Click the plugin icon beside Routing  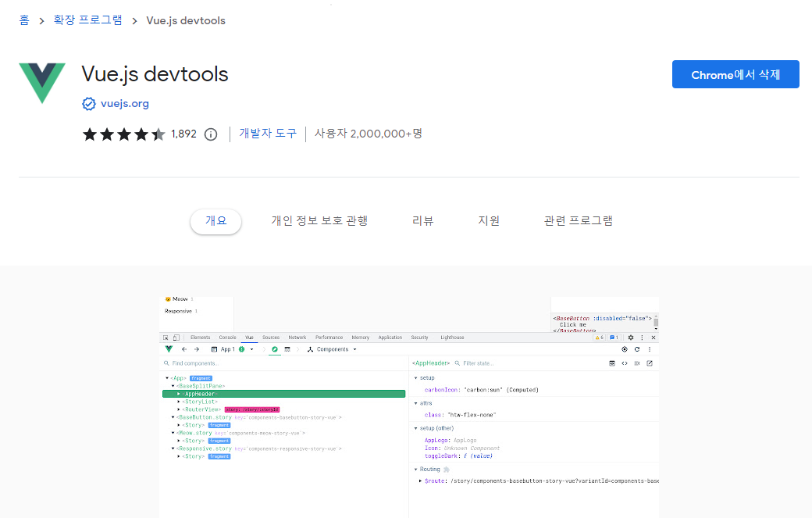click(x=447, y=470)
